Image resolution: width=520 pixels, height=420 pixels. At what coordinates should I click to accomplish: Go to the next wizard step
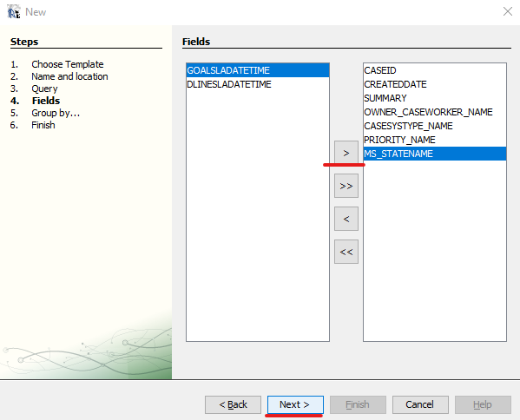(x=295, y=404)
